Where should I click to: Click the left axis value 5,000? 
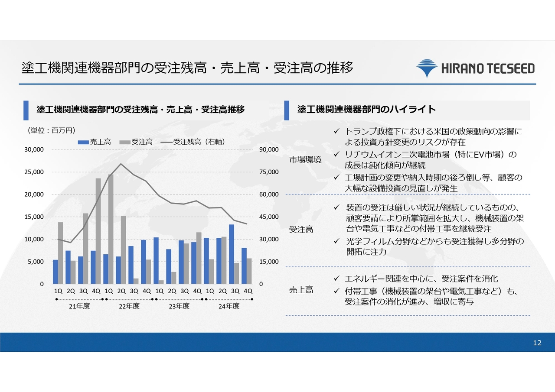[x=36, y=262]
